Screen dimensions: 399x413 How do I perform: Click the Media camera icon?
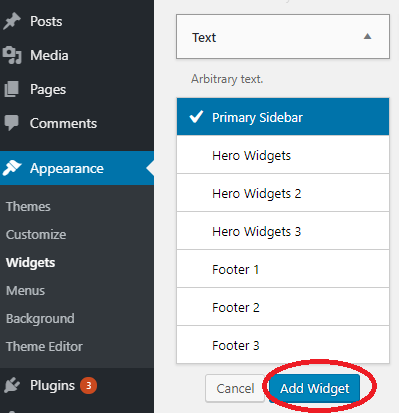(x=12, y=55)
